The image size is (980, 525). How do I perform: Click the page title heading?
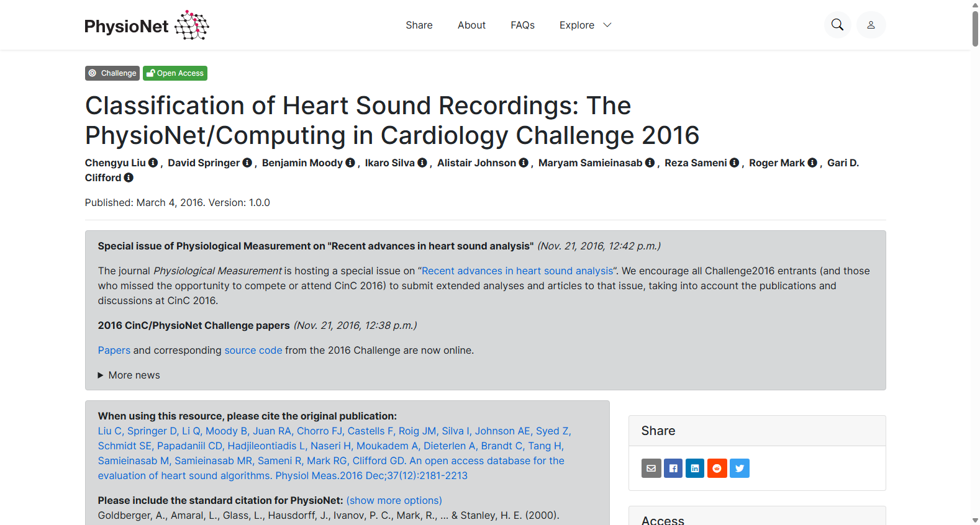click(392, 120)
